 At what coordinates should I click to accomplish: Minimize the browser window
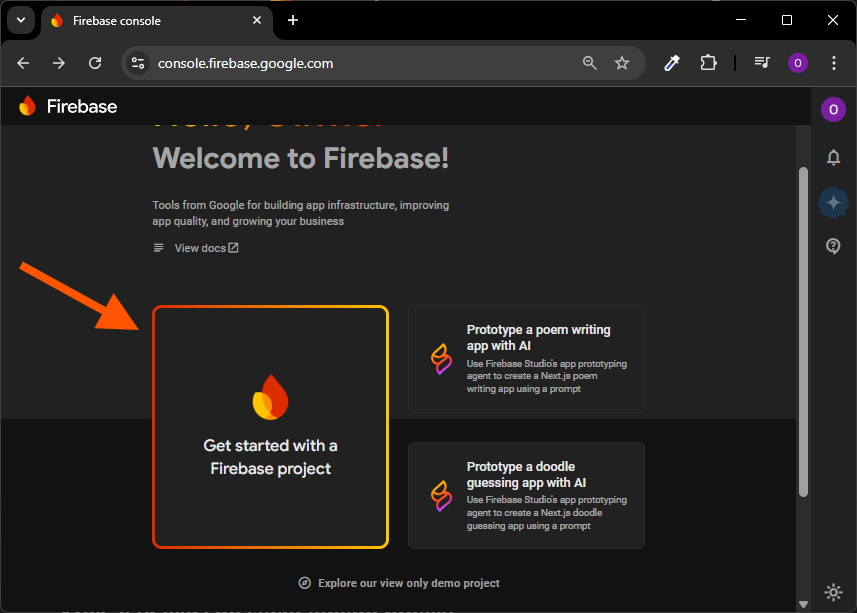741,20
